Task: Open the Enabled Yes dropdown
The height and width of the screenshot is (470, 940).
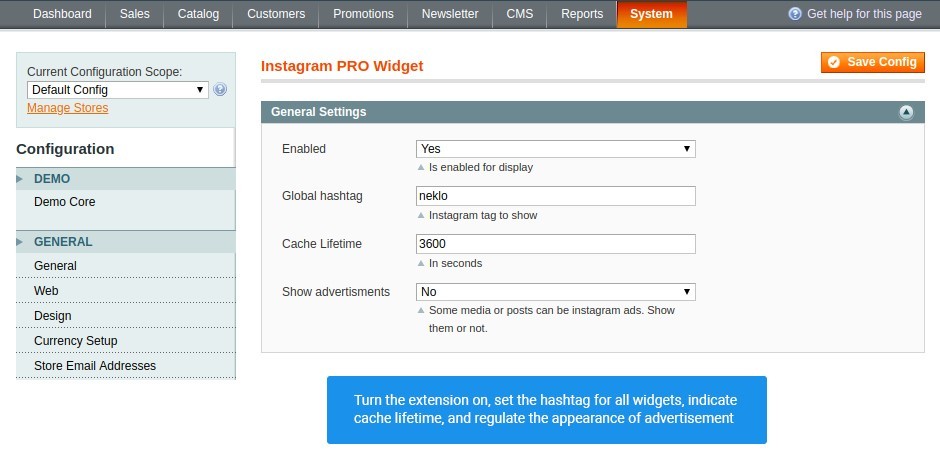Action: [556, 149]
